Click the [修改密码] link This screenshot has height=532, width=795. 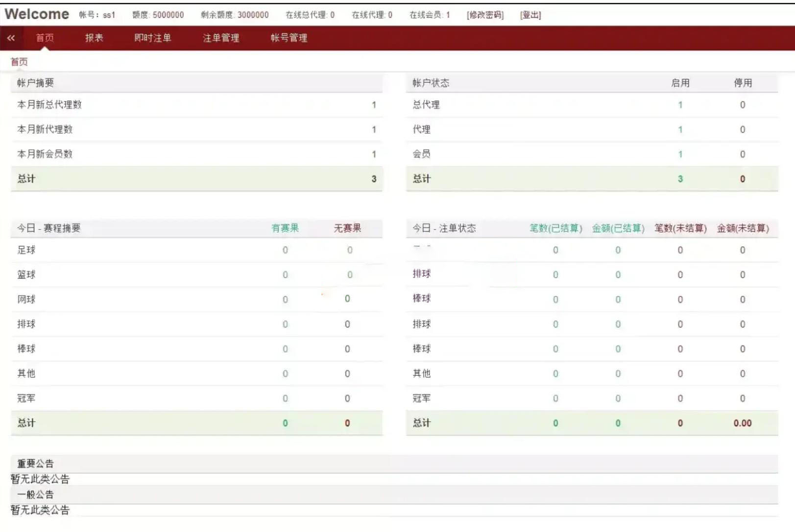pyautogui.click(x=485, y=15)
